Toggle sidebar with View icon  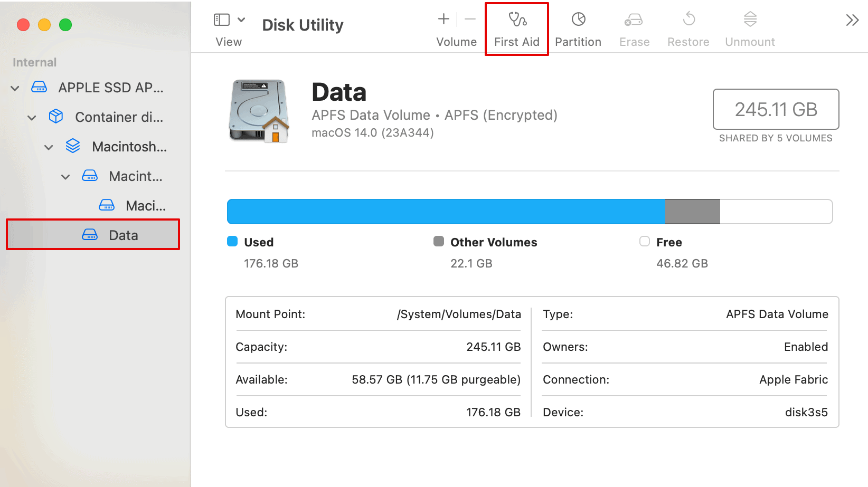[x=222, y=20]
